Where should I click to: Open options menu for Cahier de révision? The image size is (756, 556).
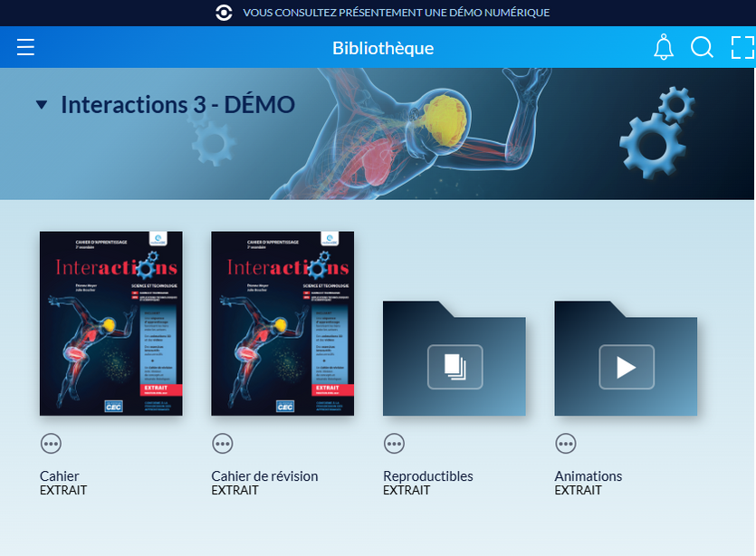[x=223, y=444]
